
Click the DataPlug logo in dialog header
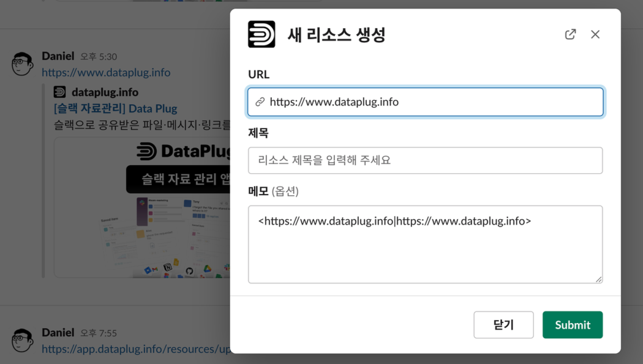point(261,34)
